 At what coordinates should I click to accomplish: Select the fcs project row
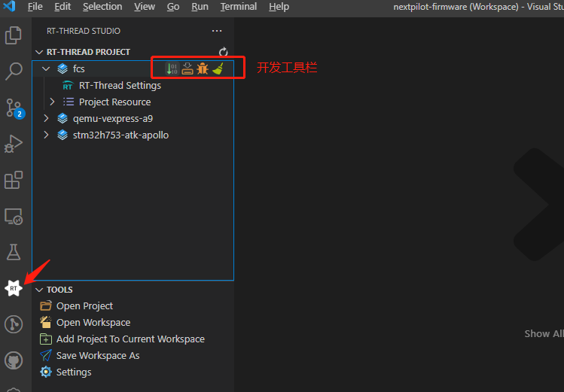pos(133,68)
